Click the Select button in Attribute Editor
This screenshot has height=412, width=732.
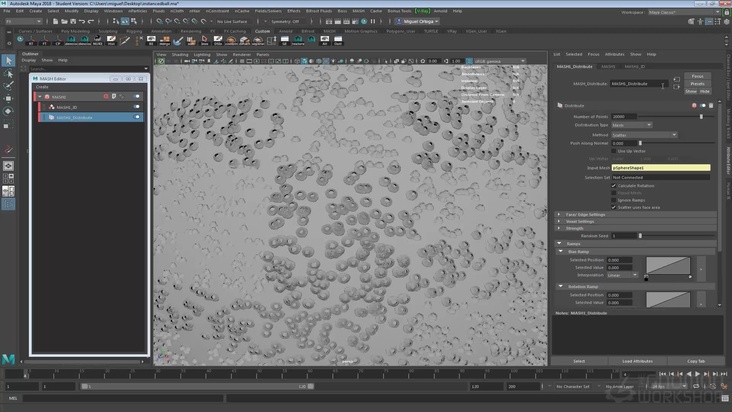[x=579, y=361]
